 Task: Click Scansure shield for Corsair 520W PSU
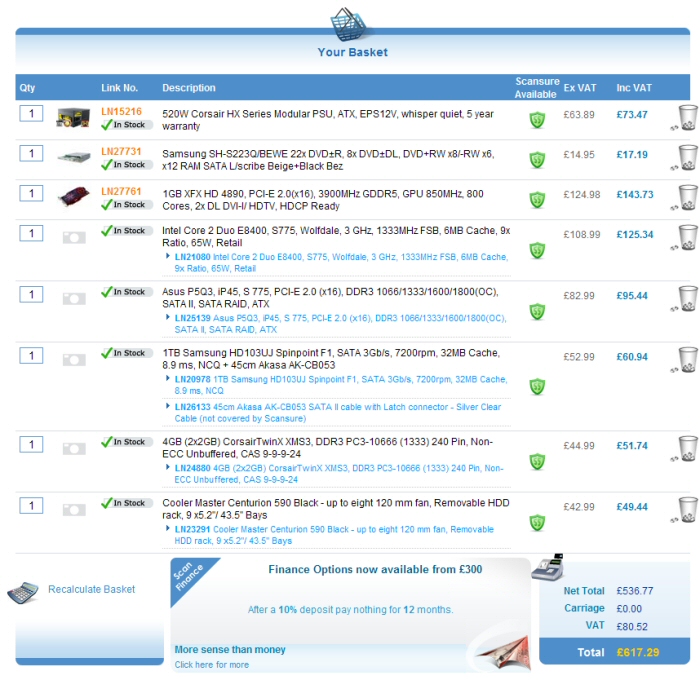pos(537,120)
